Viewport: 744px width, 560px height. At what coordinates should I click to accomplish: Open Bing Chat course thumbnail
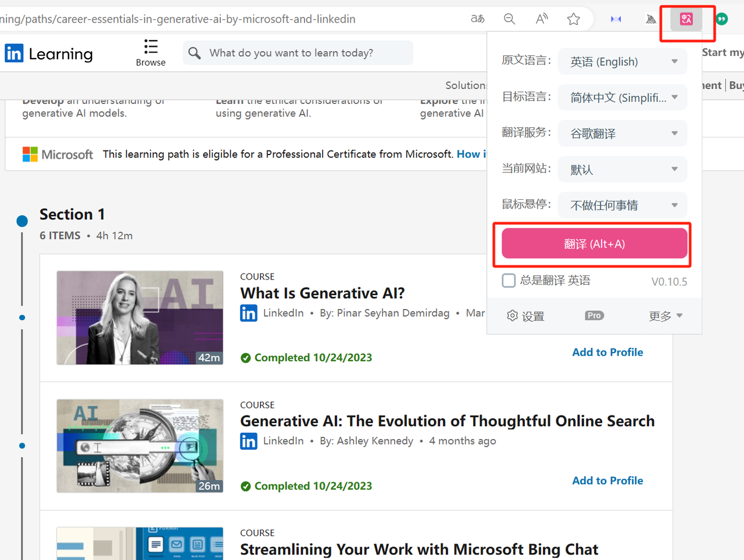[140, 544]
